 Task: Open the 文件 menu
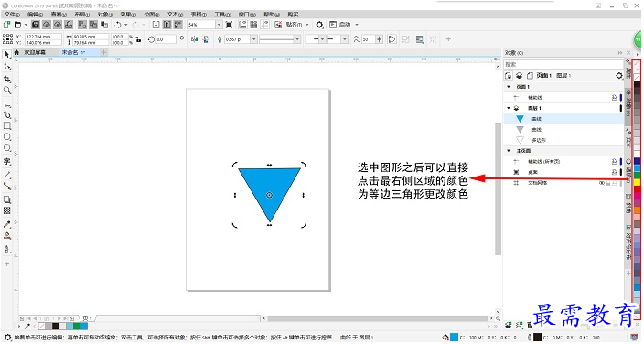coord(12,15)
